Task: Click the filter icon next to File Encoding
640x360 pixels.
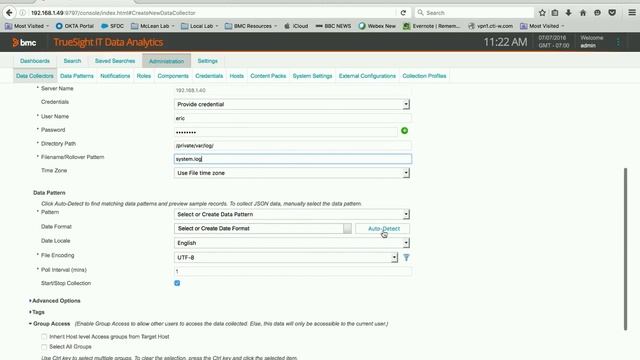Action: [406, 257]
